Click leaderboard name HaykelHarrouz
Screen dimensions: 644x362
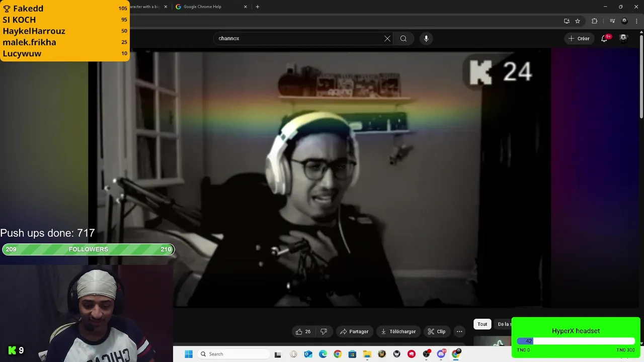click(34, 31)
